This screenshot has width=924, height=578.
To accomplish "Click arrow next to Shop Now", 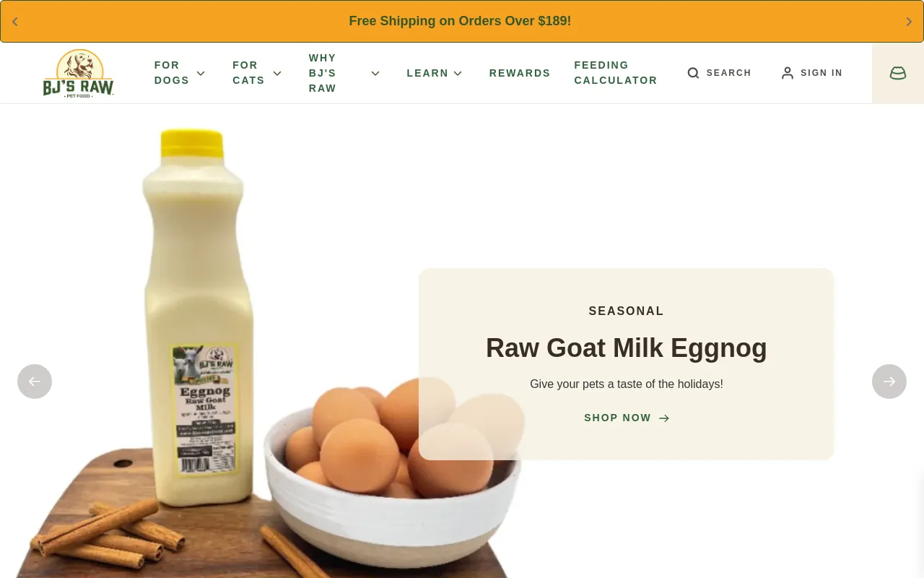I will (x=664, y=418).
